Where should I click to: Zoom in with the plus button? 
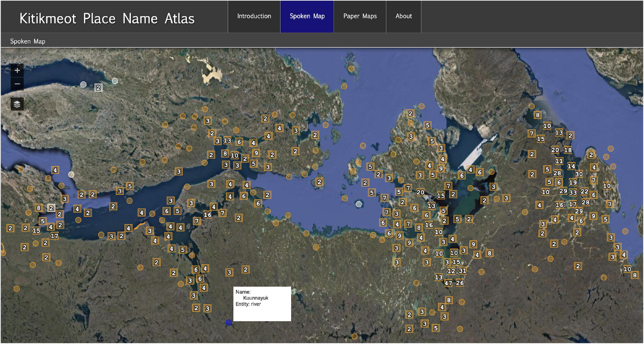click(17, 70)
